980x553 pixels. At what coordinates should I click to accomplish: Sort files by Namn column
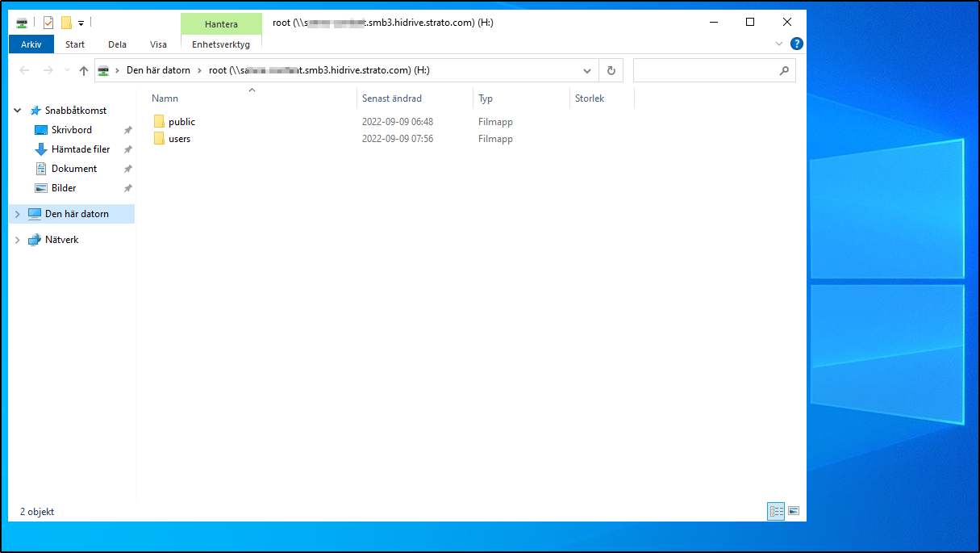165,98
